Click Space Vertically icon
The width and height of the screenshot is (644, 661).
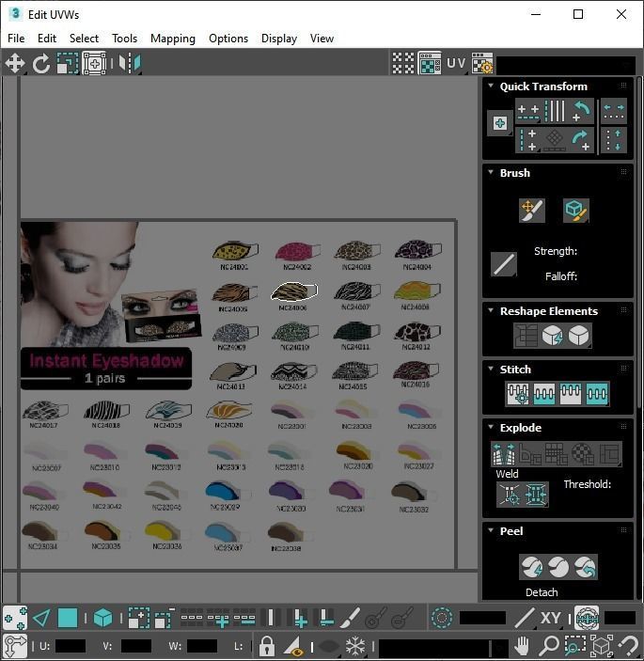(x=614, y=140)
